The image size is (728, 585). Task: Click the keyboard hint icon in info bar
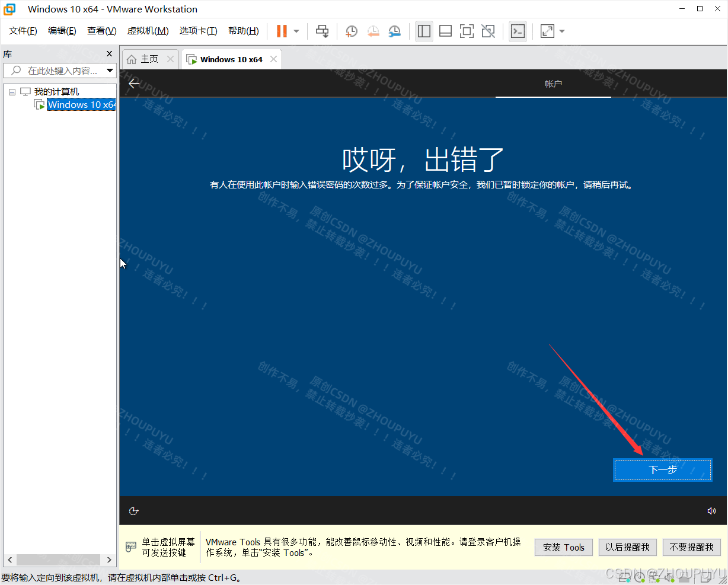131,547
